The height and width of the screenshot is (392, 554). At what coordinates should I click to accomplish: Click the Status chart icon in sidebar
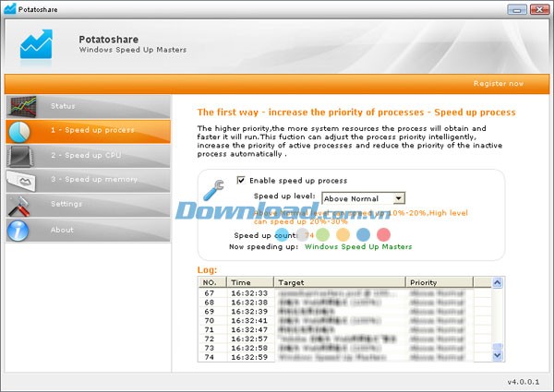coord(23,106)
